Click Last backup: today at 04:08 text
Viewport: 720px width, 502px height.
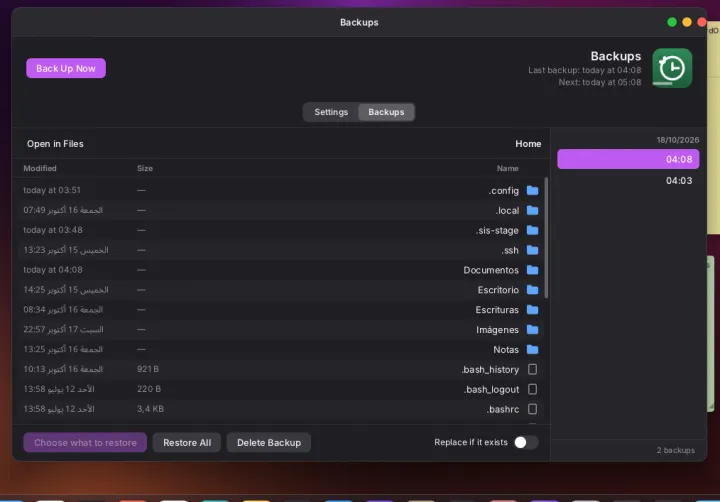(585, 70)
